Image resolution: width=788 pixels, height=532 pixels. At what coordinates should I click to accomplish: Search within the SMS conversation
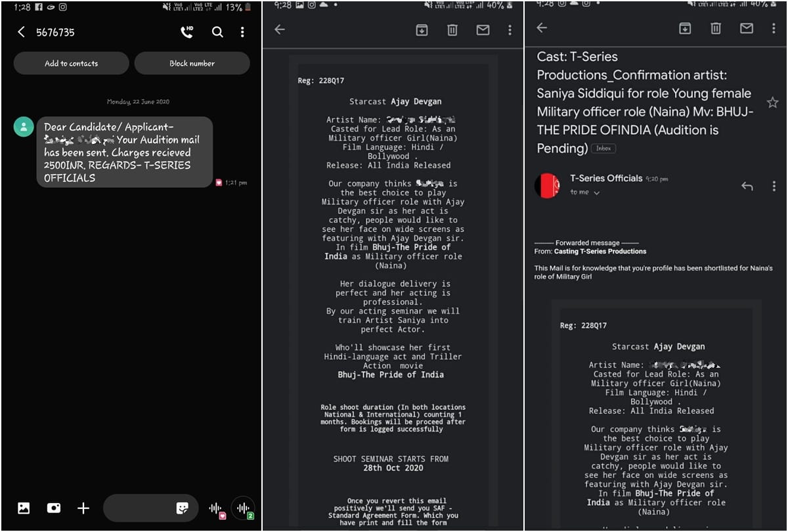coord(217,32)
